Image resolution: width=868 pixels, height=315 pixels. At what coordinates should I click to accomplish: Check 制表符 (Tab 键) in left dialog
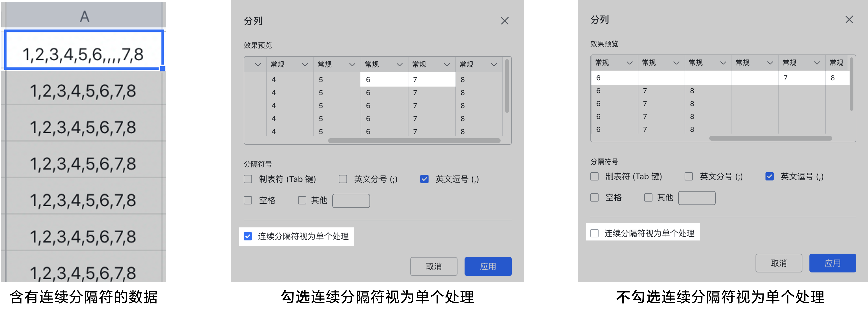[248, 179]
